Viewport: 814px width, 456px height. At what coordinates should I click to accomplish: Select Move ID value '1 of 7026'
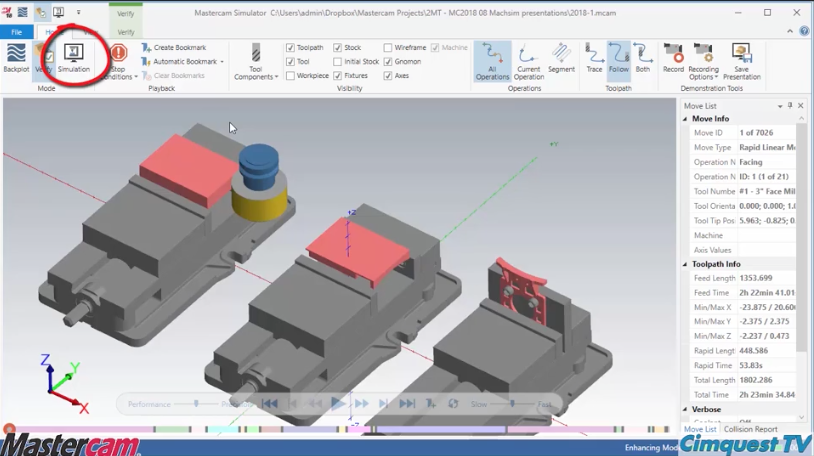pyautogui.click(x=756, y=133)
